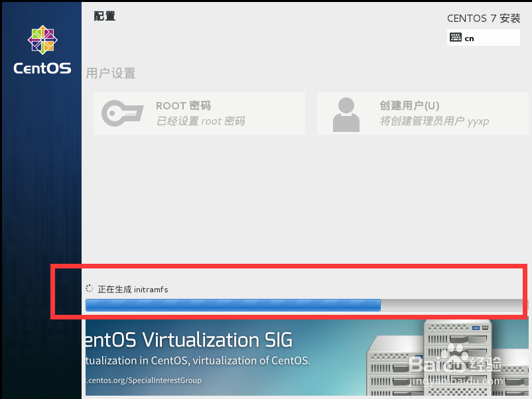Click the server rack image in banner
This screenshot has height=399, width=532.
[x=448, y=358]
